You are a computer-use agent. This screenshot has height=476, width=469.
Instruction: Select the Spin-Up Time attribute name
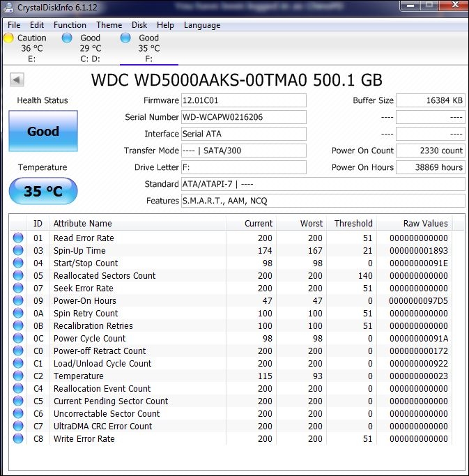click(79, 251)
